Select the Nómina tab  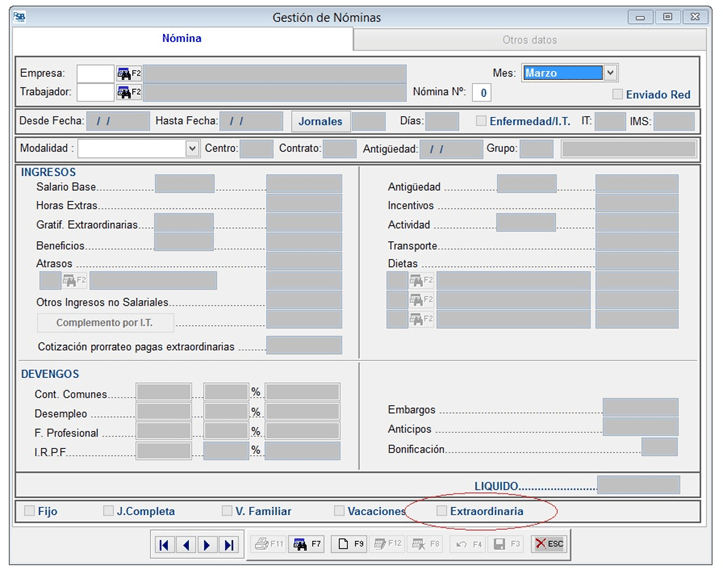pyautogui.click(x=182, y=39)
